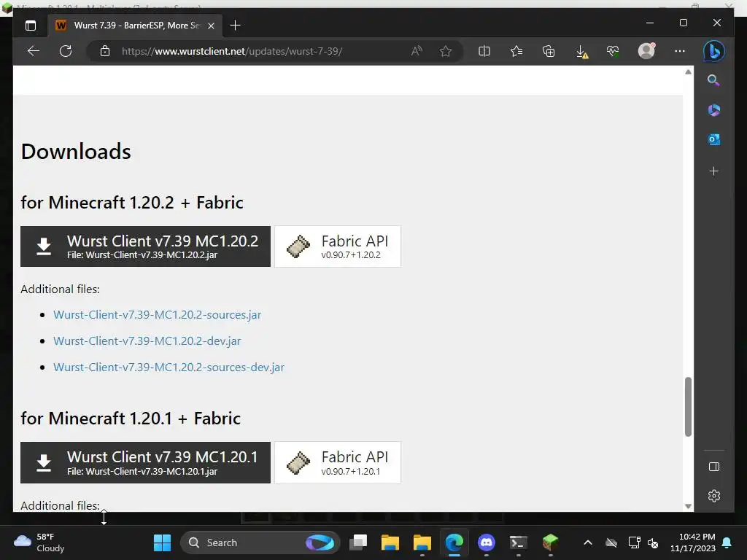
Task: Download Wurst Client v7.39 MC1.20.1
Action: click(145, 462)
